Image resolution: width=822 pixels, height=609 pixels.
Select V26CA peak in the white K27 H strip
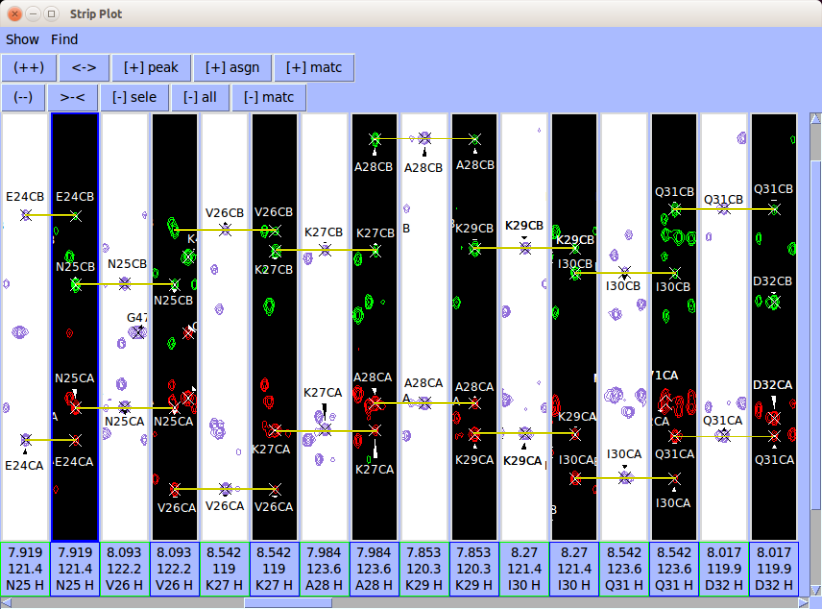[225, 489]
